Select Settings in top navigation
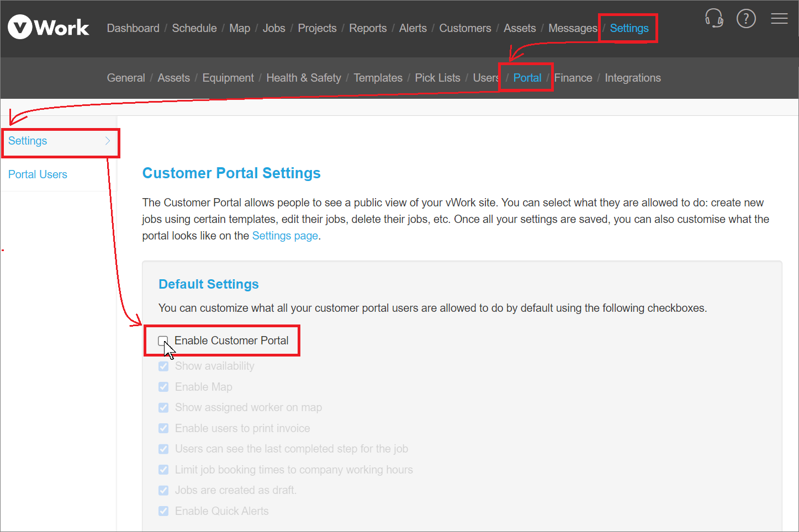 coord(629,28)
